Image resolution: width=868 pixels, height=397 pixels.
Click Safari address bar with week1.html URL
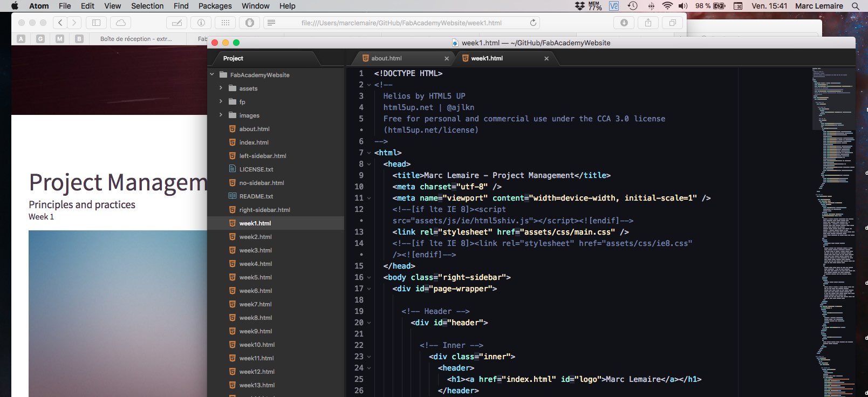click(402, 23)
